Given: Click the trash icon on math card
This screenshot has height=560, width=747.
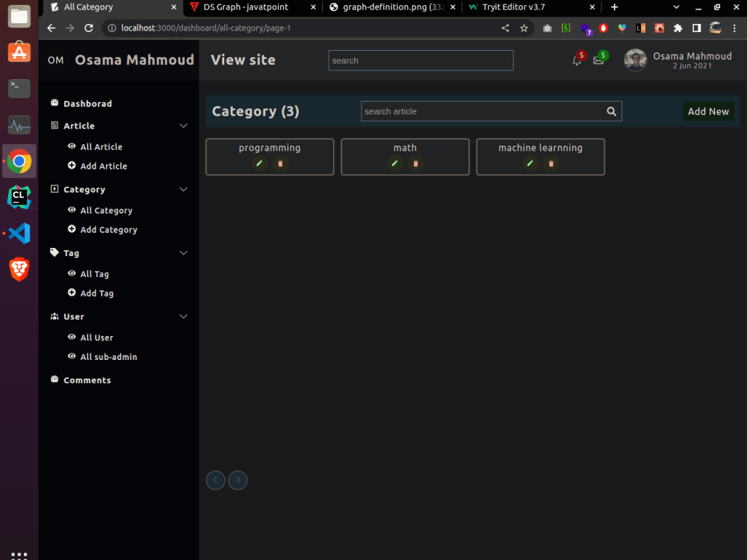Looking at the screenshot, I should pos(415,164).
